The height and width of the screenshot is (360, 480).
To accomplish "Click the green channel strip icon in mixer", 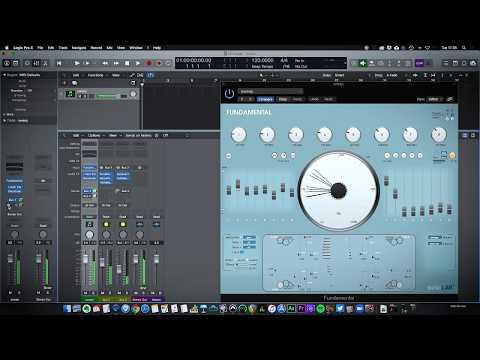I will coord(89,224).
